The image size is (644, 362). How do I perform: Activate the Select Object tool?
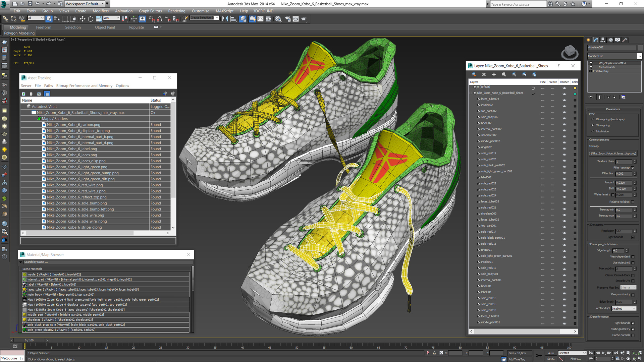pos(49,19)
